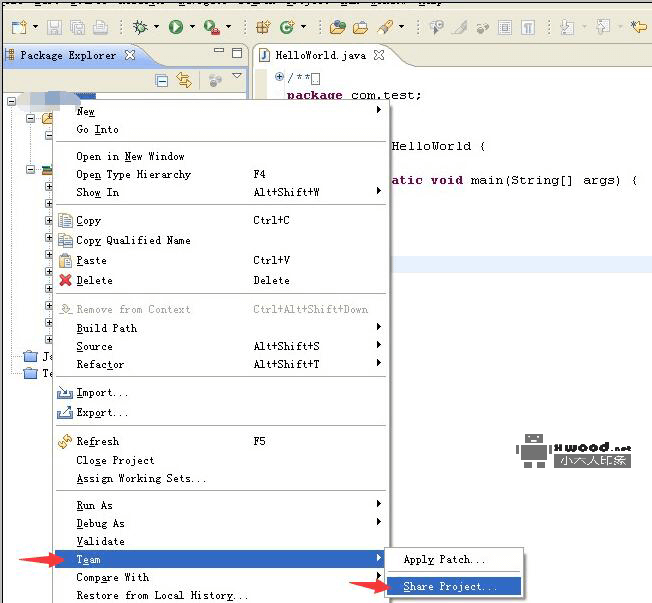Click the Open Task folder icon
652x603 pixels.
pos(361,27)
